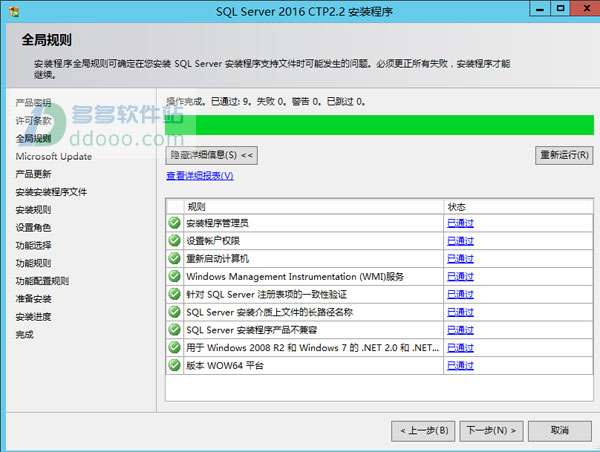Click the green check icon on the WMI服务 row
Viewport: 600px width, 452px height.
[174, 276]
